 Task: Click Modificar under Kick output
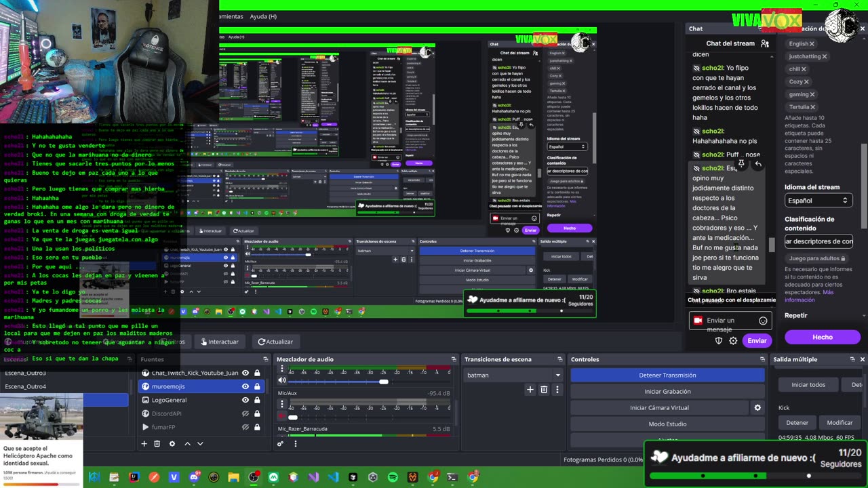[840, 422]
